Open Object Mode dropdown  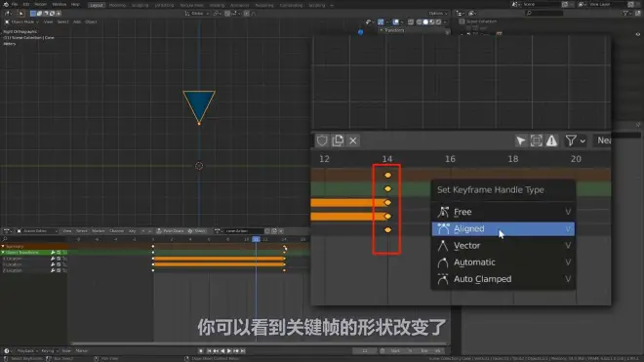[21, 21]
